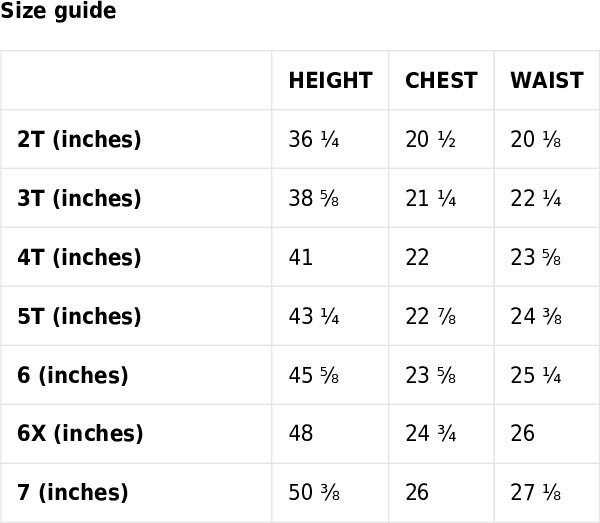Image resolution: width=600 pixels, height=523 pixels.
Task: Select the 6X chest value 24 ¾
Action: coord(430,433)
